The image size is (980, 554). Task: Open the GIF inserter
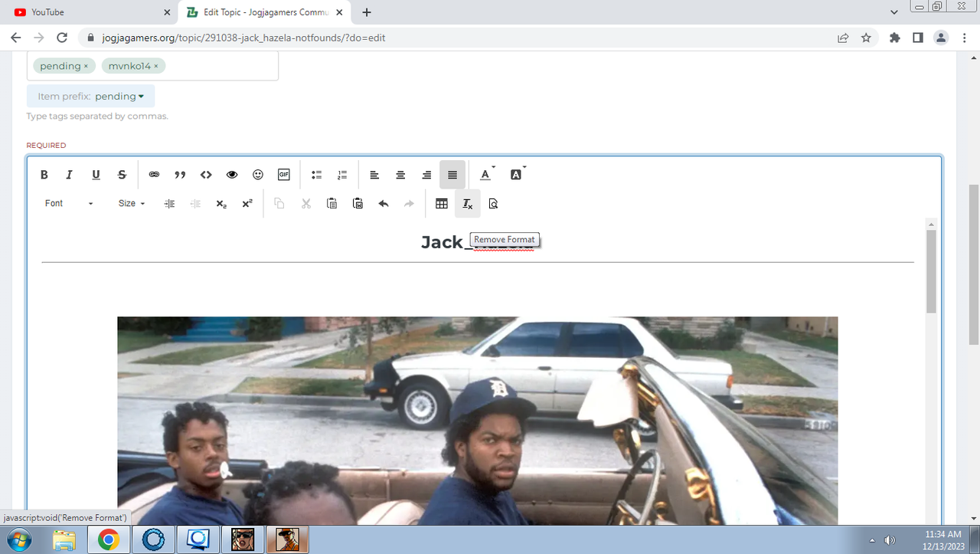[284, 175]
